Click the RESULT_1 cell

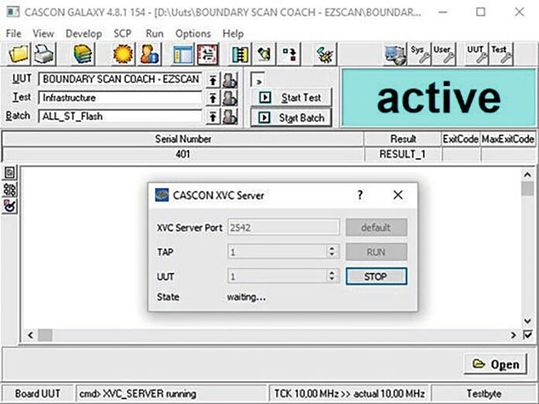403,154
